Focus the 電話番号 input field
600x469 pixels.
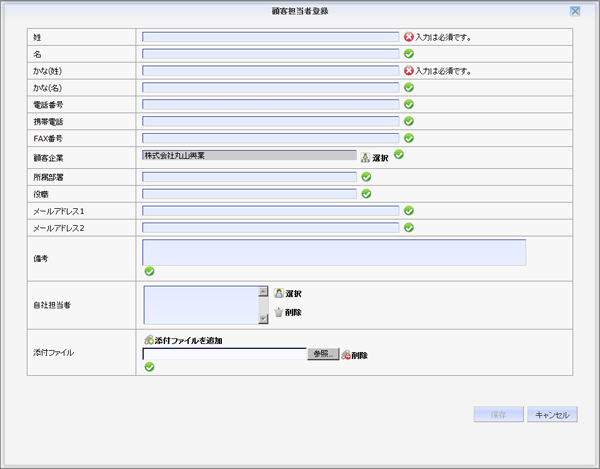click(x=271, y=104)
